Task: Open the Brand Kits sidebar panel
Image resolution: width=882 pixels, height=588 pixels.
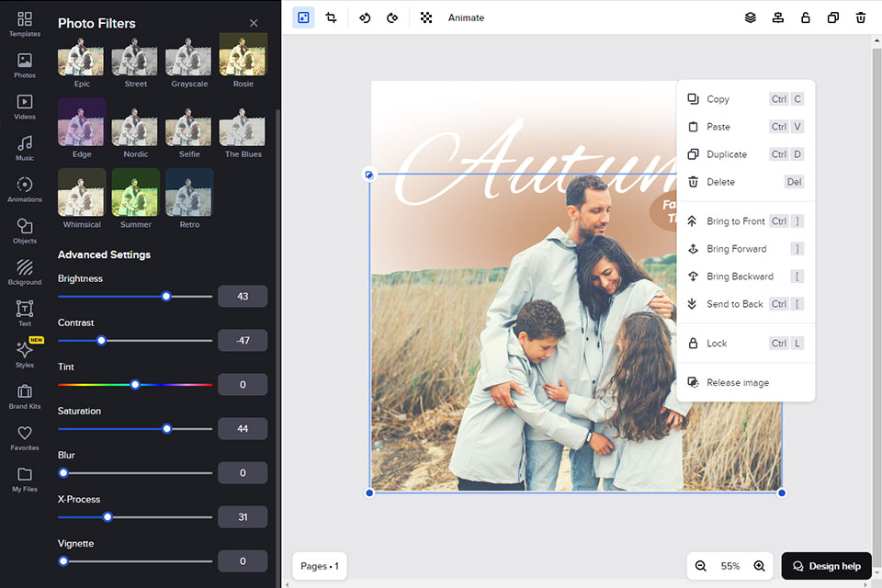Action: click(24, 396)
